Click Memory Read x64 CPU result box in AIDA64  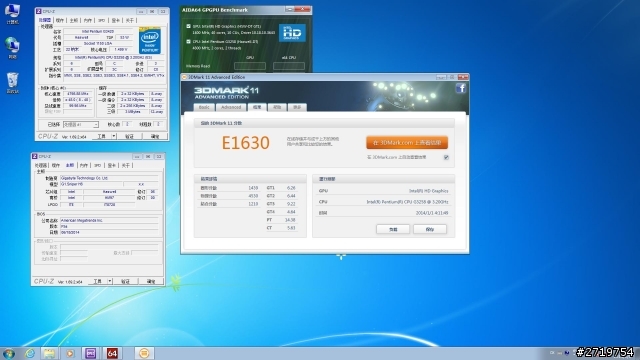pos(289,66)
